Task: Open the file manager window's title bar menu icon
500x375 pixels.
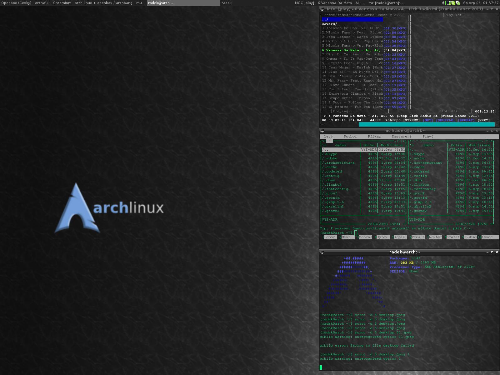Action: (322, 131)
